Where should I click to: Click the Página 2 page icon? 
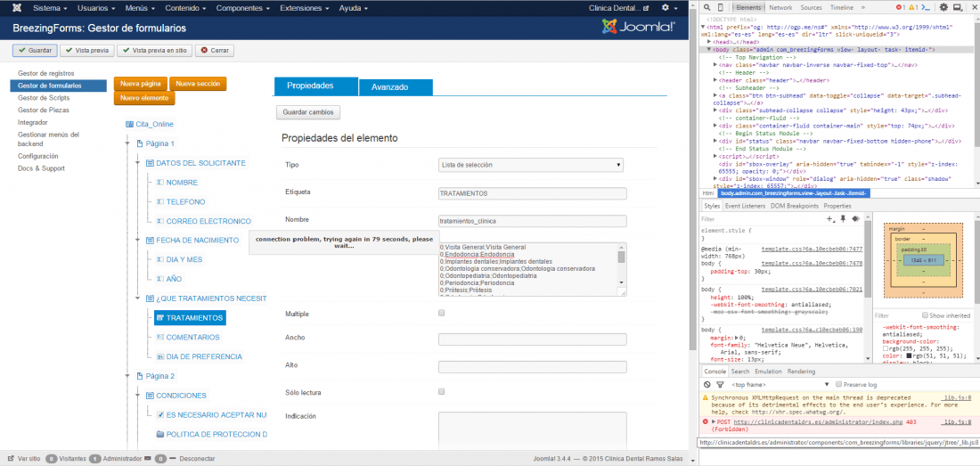click(139, 376)
